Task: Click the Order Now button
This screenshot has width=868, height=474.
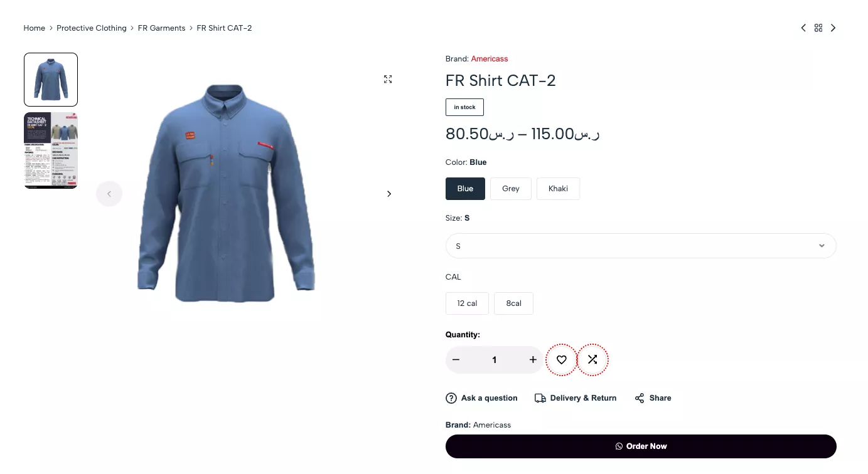Action: [641, 446]
